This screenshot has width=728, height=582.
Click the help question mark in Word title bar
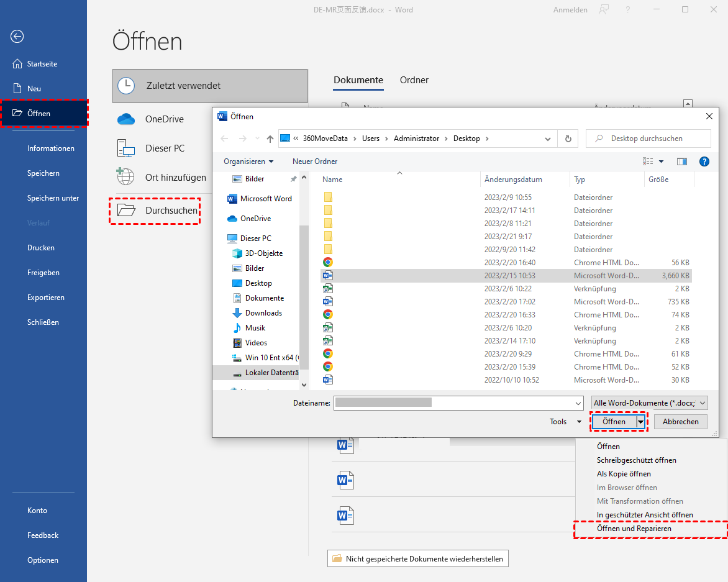(x=628, y=9)
